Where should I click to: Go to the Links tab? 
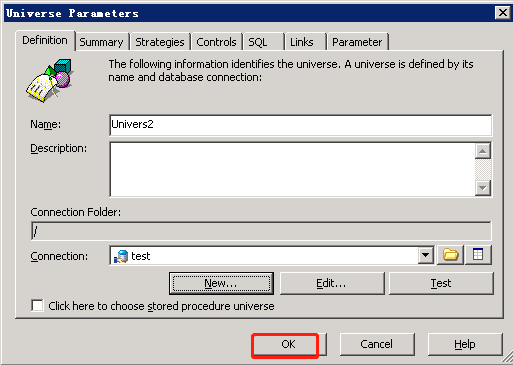pos(305,42)
